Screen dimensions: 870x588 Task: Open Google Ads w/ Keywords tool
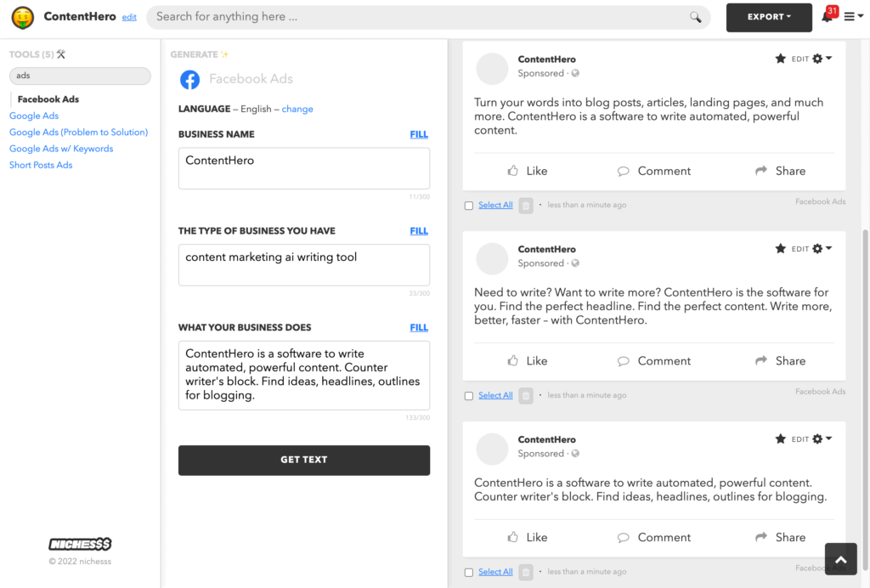coord(61,149)
